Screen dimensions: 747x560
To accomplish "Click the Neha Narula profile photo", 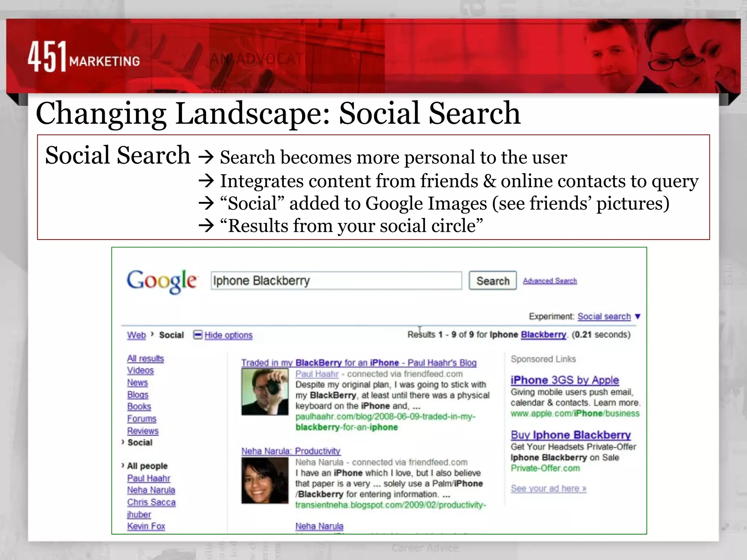I will pyautogui.click(x=265, y=481).
